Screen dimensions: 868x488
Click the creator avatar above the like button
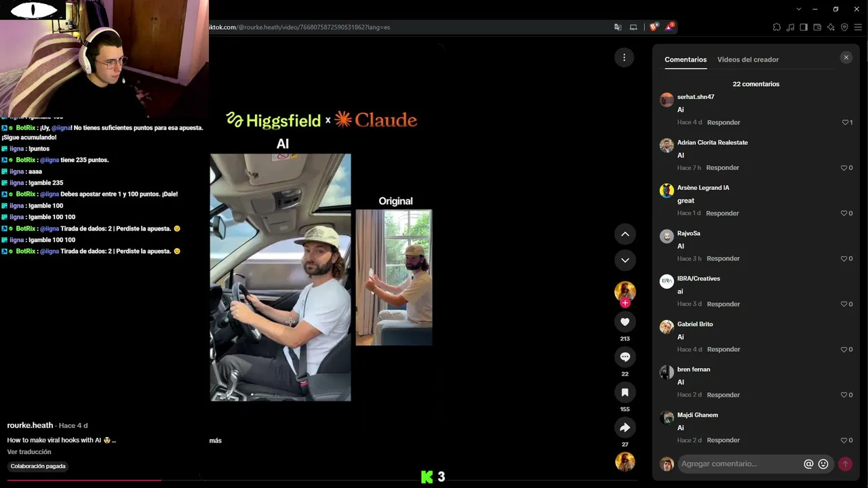625,291
